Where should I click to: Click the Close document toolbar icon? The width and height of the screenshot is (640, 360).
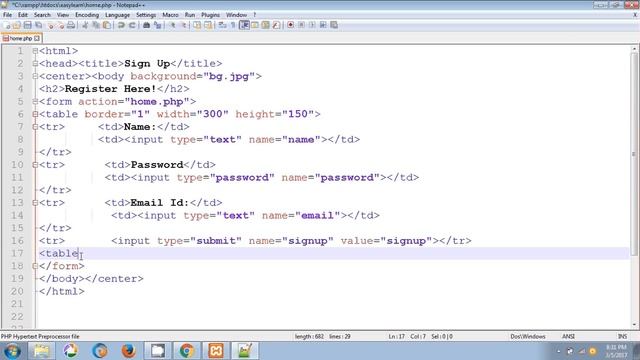click(x=50, y=25)
